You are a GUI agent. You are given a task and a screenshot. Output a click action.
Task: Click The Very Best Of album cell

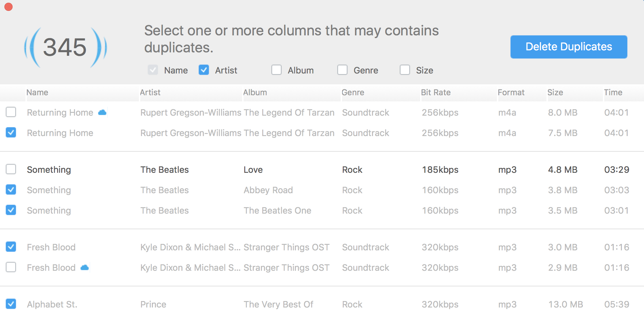coord(279,304)
